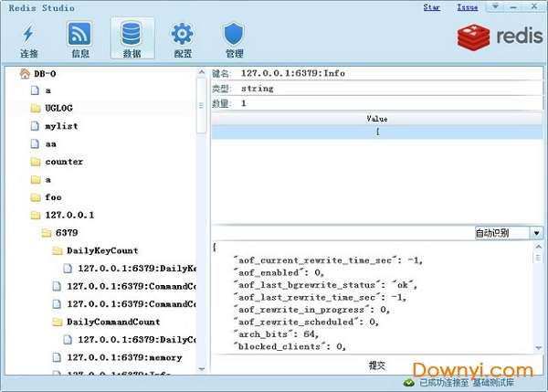Click the file icon beside mylist
548x392 pixels.
point(35,126)
